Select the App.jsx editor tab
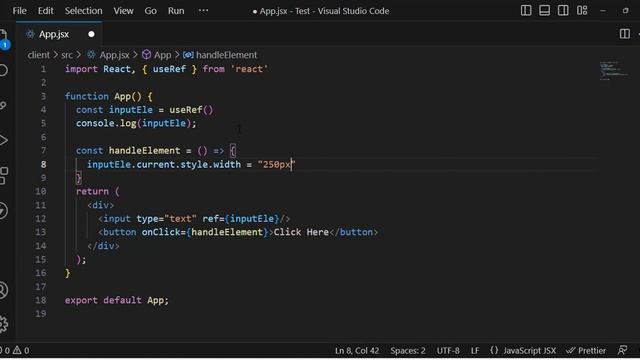This screenshot has width=640, height=360. (x=59, y=34)
